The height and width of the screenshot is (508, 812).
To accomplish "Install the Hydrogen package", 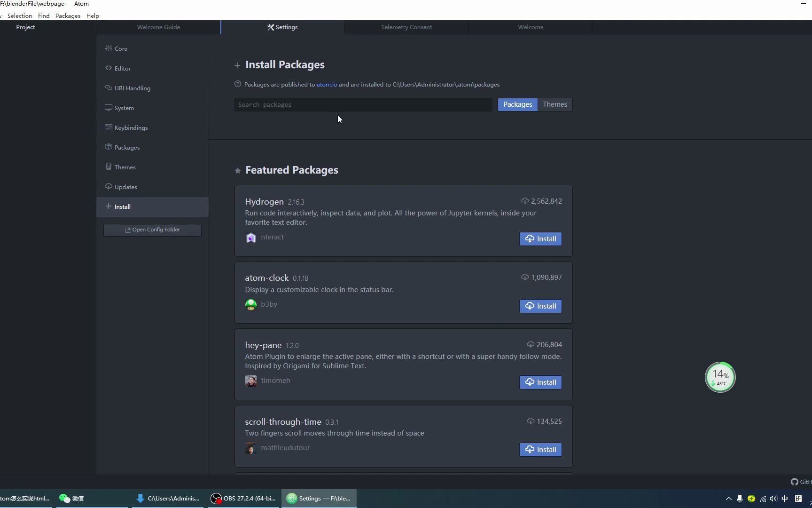I will [x=540, y=239].
